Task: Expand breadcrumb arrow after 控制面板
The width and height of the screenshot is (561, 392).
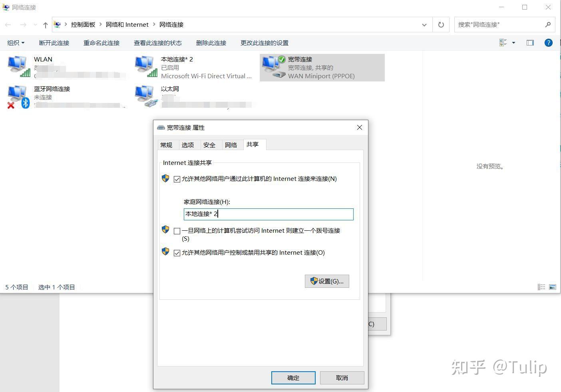Action: pyautogui.click(x=100, y=25)
